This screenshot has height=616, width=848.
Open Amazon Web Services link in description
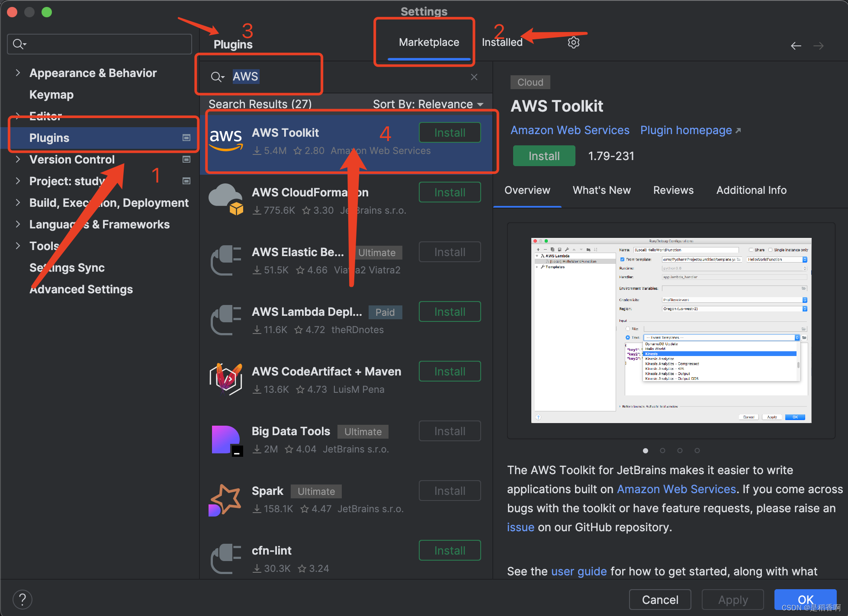coord(676,489)
